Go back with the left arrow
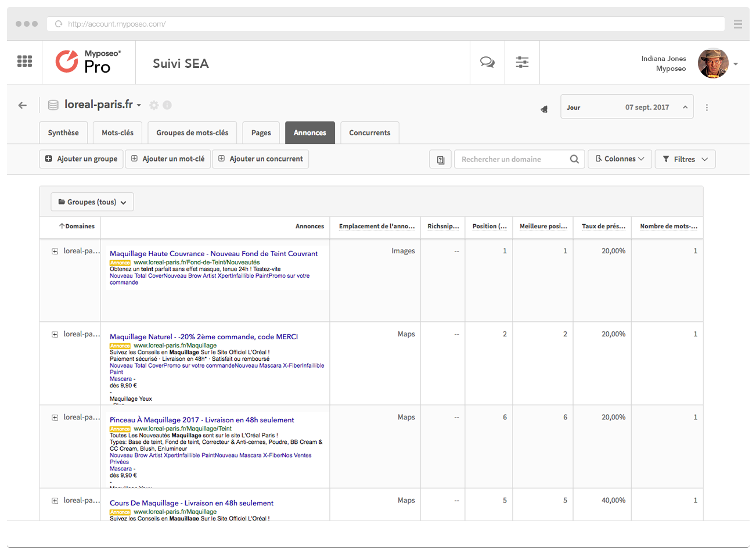Image resolution: width=756 pixels, height=553 pixels. pyautogui.click(x=23, y=105)
